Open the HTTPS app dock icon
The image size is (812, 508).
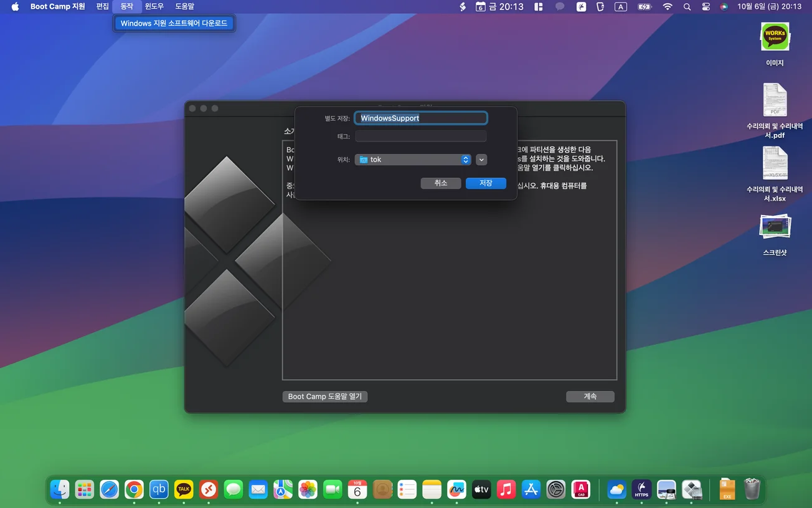pos(642,489)
